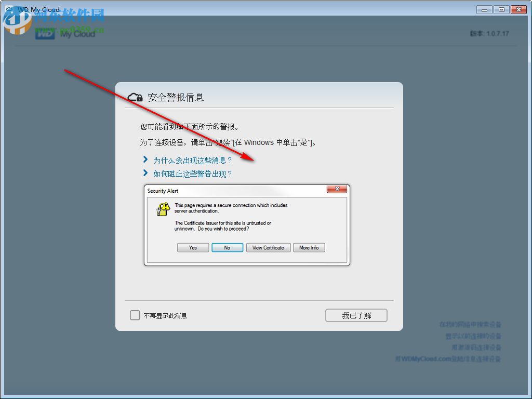Expand the chevron next to 如何阻止这些警告出现
The width and height of the screenshot is (532, 399).
(145, 173)
